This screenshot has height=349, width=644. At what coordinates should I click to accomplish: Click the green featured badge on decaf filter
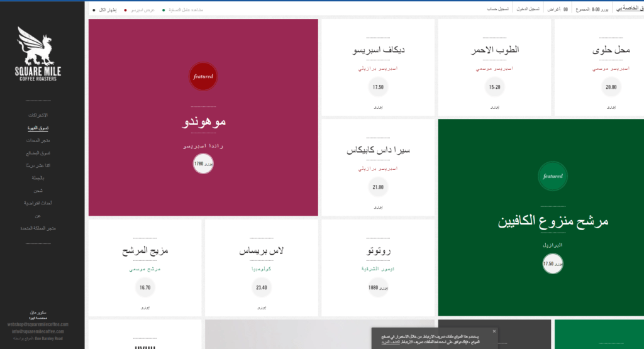(x=553, y=176)
